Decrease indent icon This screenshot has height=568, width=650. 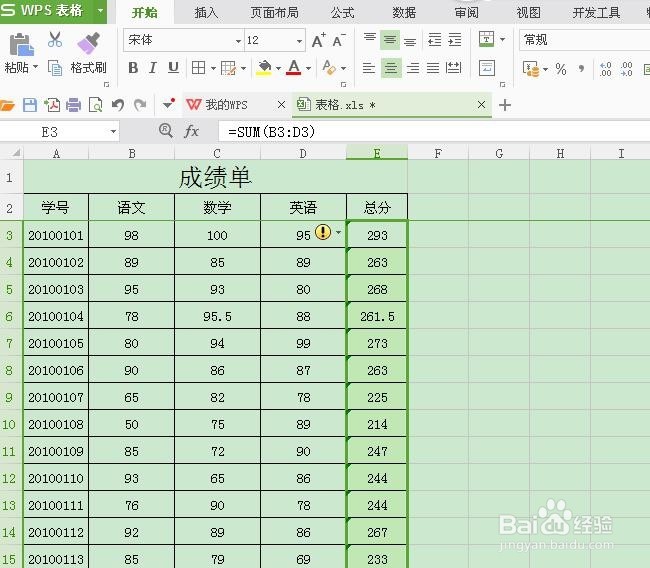click(x=434, y=40)
